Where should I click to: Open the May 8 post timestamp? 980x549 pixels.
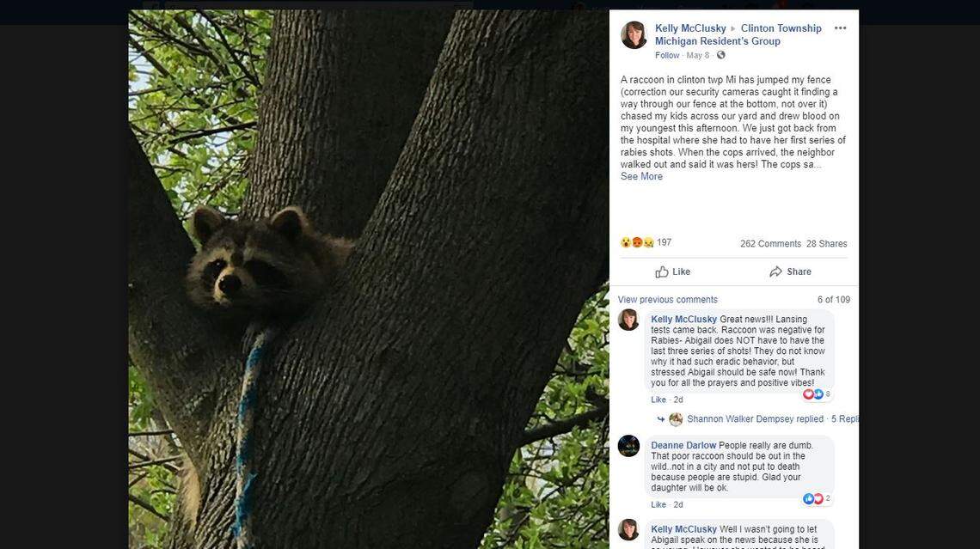coord(696,54)
